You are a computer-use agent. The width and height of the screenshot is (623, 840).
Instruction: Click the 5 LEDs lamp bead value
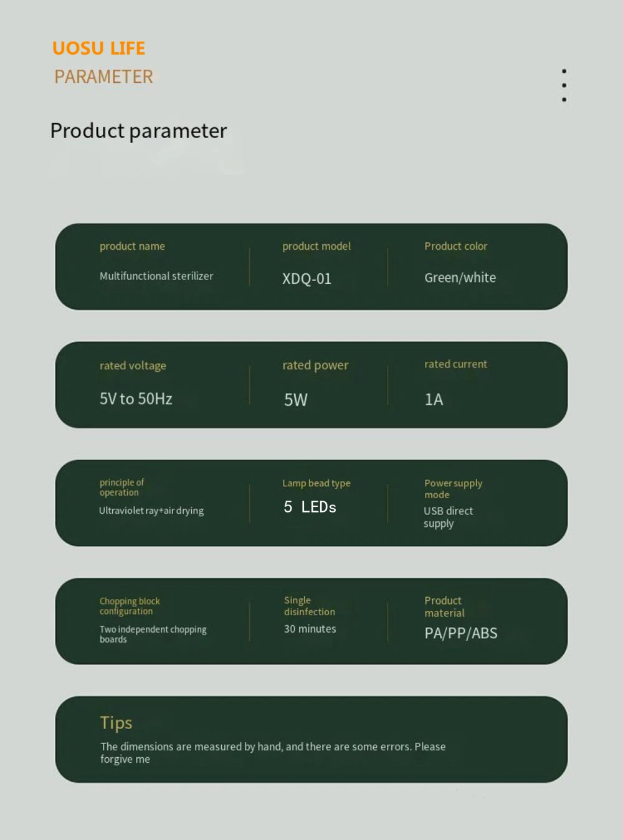[x=310, y=507]
